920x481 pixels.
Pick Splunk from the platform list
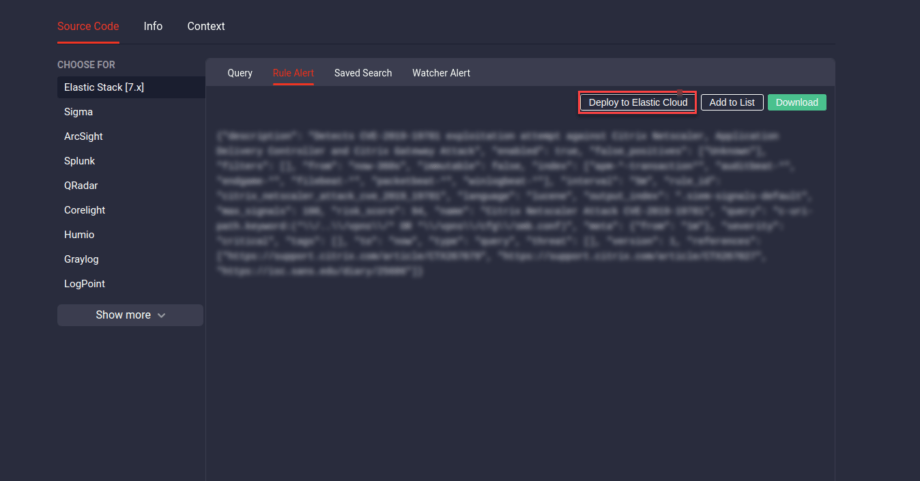(x=80, y=161)
